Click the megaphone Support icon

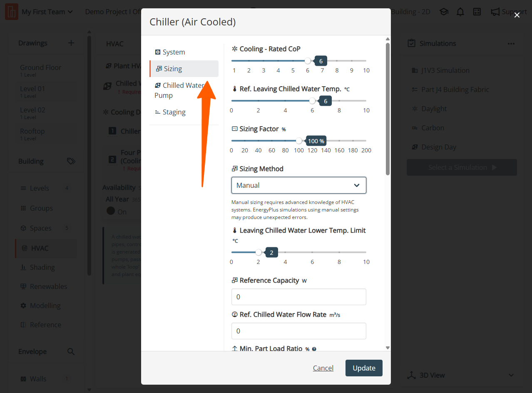coord(495,12)
